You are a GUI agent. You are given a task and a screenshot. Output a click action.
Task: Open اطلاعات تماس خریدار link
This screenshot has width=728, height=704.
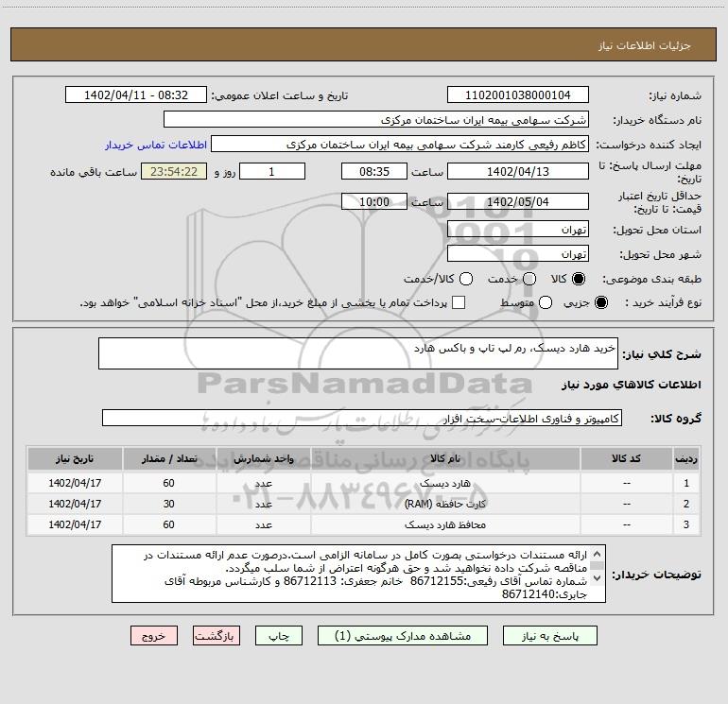coord(156,145)
